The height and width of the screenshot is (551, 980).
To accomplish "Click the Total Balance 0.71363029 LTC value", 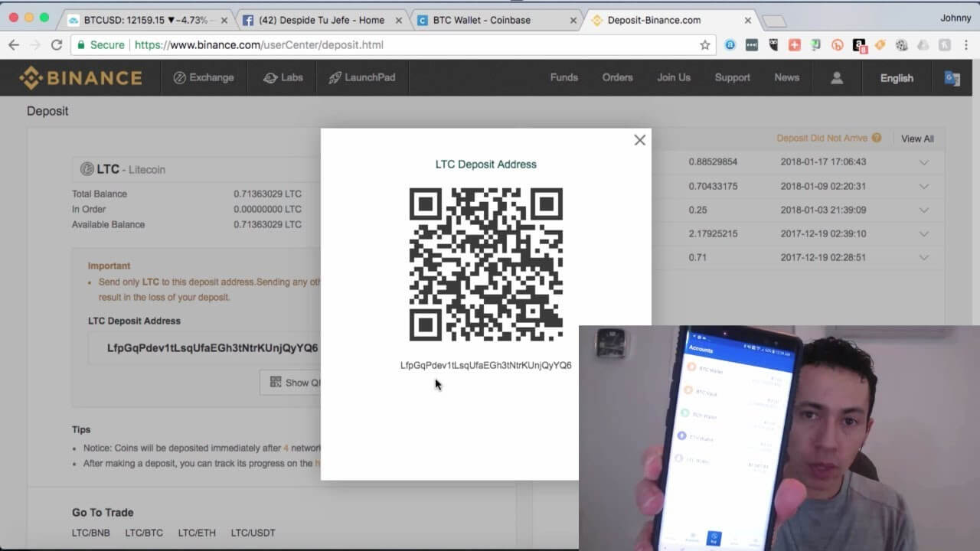I will [267, 194].
